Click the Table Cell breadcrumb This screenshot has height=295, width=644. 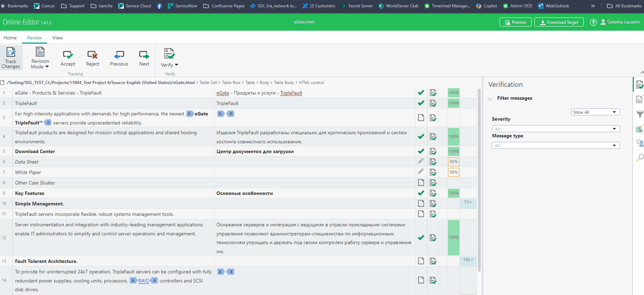click(x=208, y=83)
